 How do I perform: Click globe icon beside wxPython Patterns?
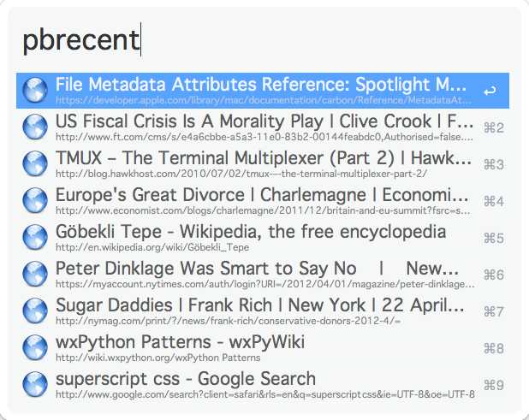coord(35,347)
